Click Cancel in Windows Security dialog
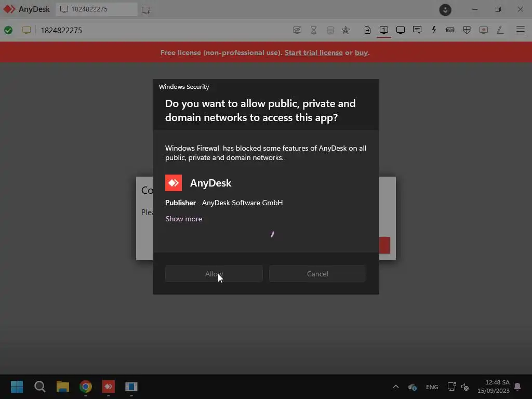Viewport: 532px width, 399px height. pyautogui.click(x=317, y=274)
